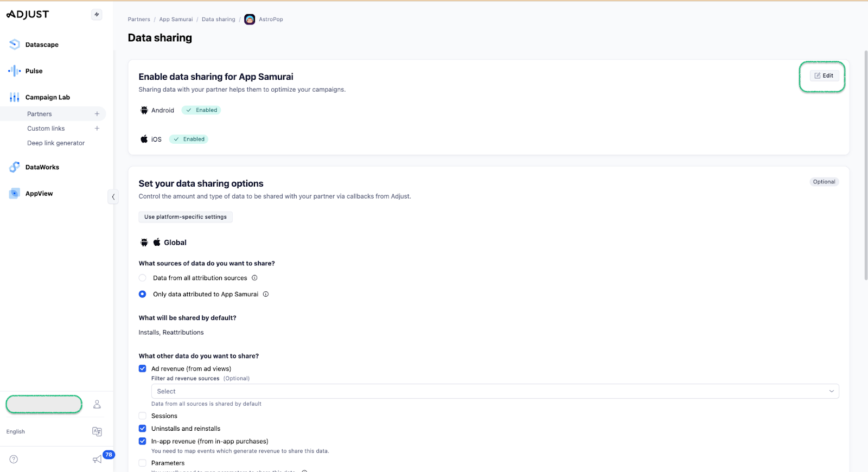Open the AppView icon
Image resolution: width=868 pixels, height=472 pixels.
(15, 194)
